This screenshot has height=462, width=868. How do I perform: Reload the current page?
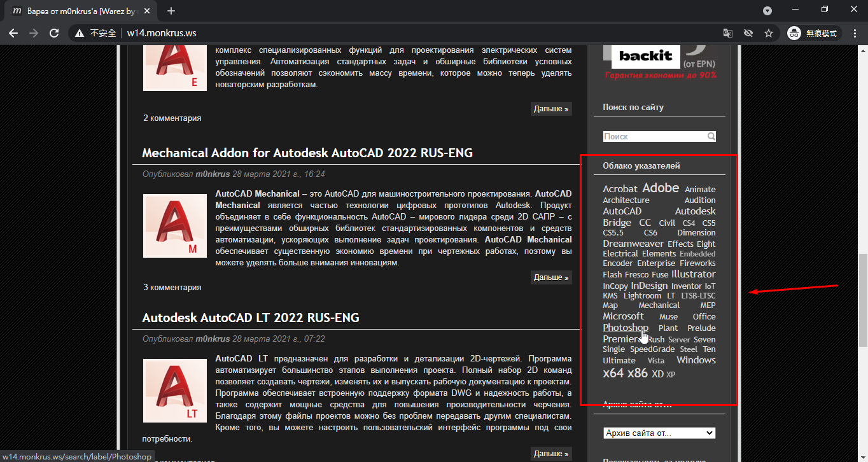pyautogui.click(x=54, y=33)
